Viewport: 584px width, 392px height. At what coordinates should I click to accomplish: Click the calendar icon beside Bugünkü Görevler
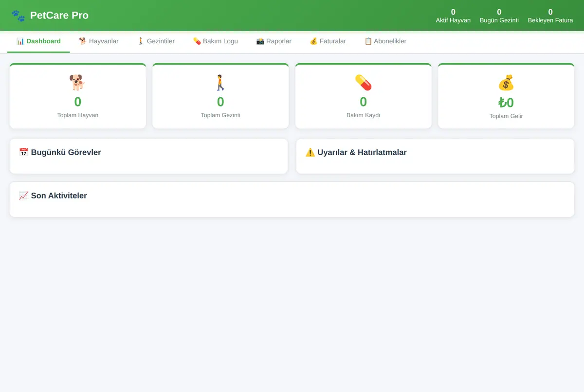(x=24, y=152)
